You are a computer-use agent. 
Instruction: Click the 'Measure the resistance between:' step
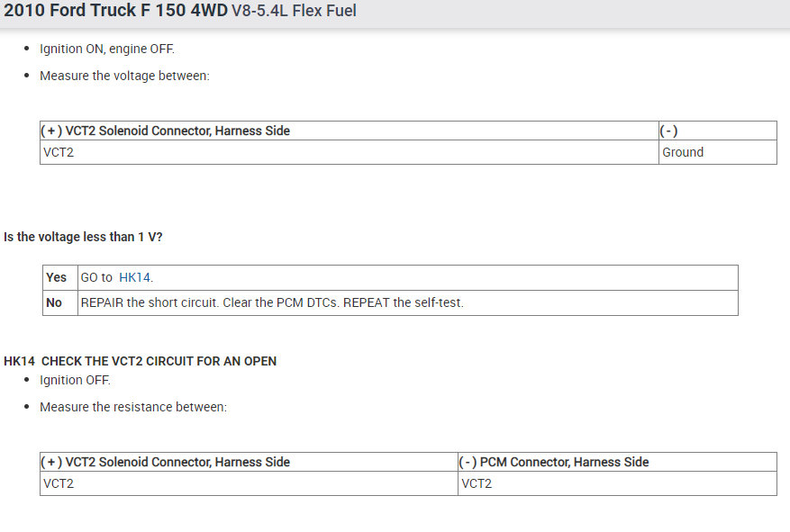pos(133,407)
